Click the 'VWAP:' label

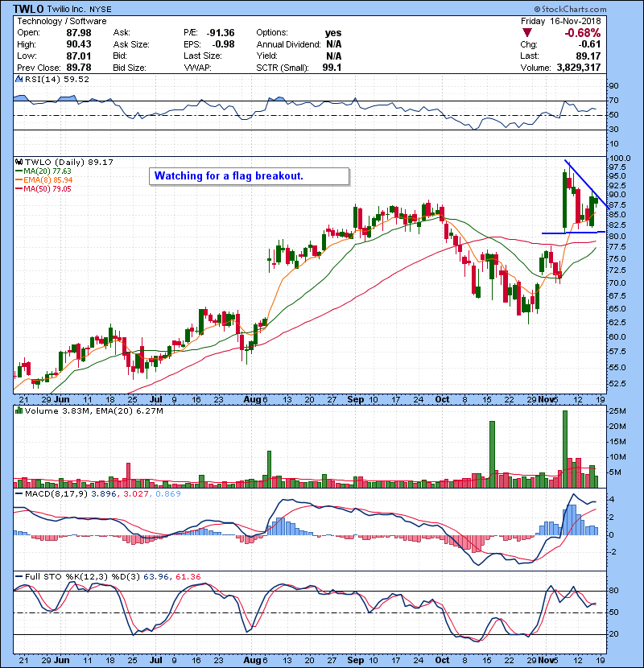point(197,68)
